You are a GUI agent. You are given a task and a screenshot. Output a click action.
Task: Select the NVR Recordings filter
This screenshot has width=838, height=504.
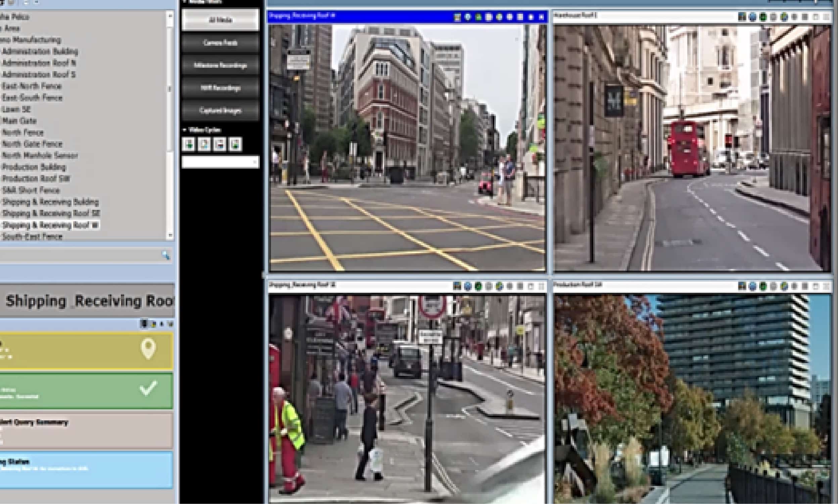click(220, 88)
